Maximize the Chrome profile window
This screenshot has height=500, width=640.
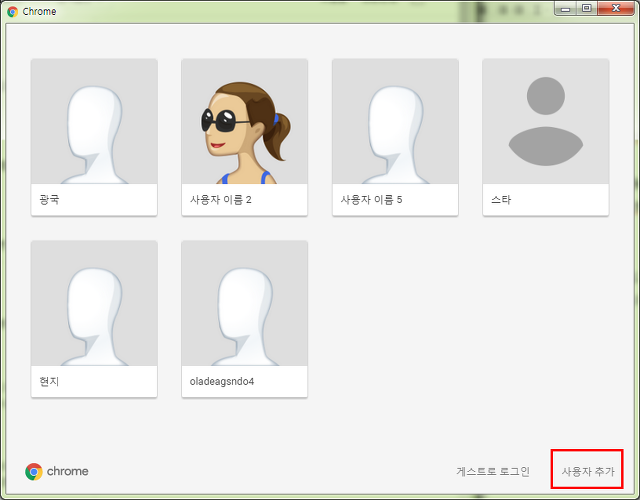tap(587, 9)
